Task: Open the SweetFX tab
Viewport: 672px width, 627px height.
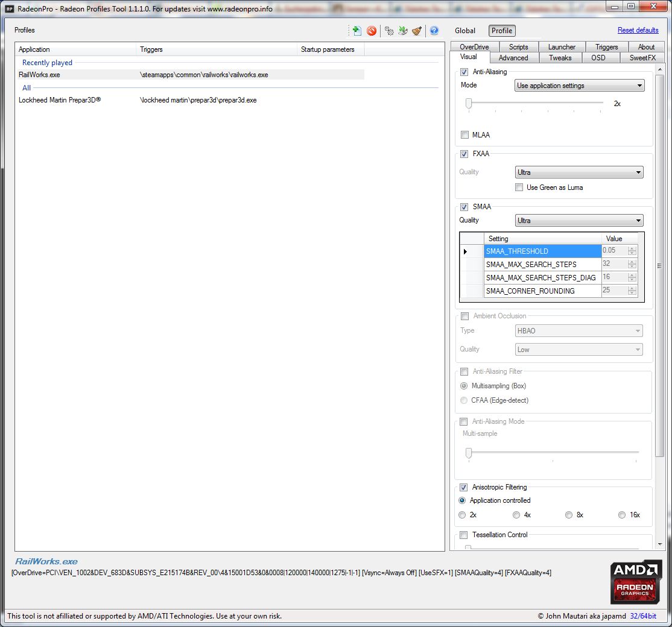Action: click(x=642, y=58)
